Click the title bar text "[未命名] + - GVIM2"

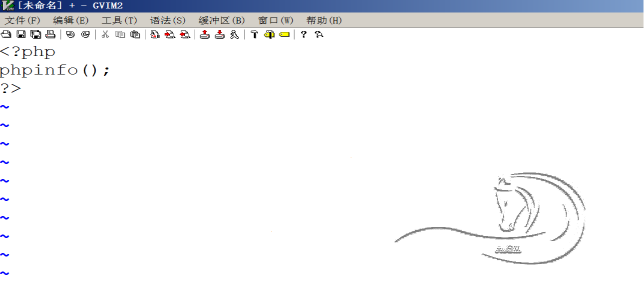[70, 5]
